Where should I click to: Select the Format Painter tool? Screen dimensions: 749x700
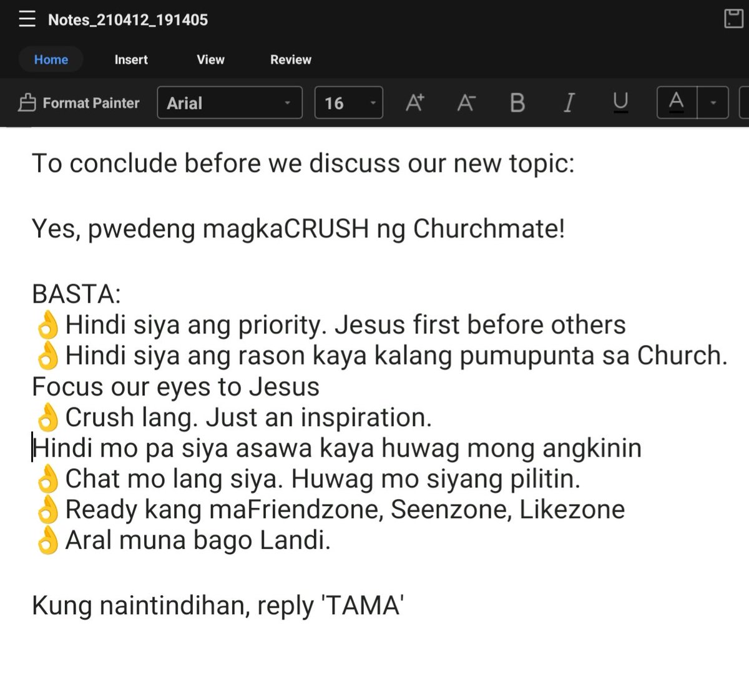(79, 103)
